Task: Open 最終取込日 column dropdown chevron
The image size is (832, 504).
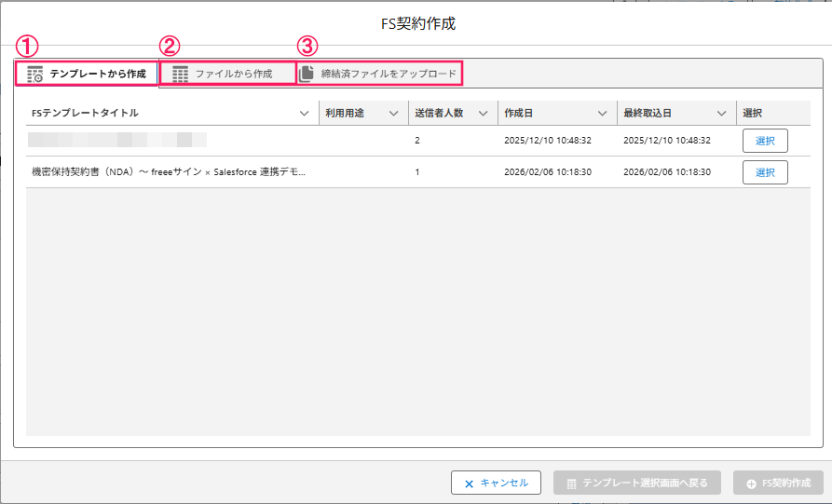Action: (722, 113)
